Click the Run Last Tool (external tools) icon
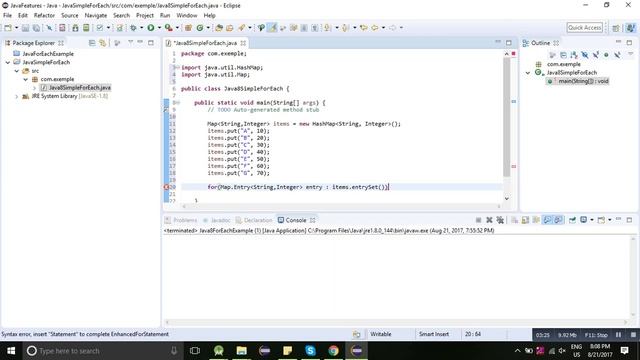This screenshot has height=360, width=640. click(169, 28)
